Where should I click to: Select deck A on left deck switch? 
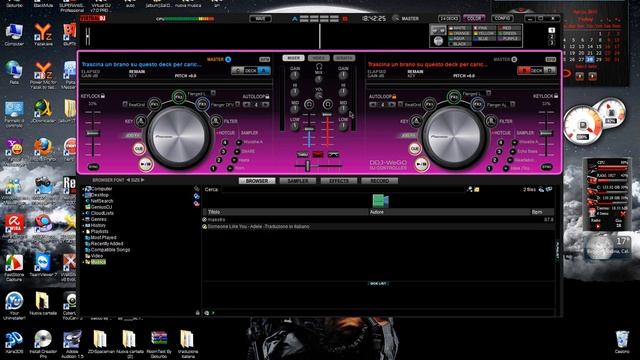[x=264, y=71]
